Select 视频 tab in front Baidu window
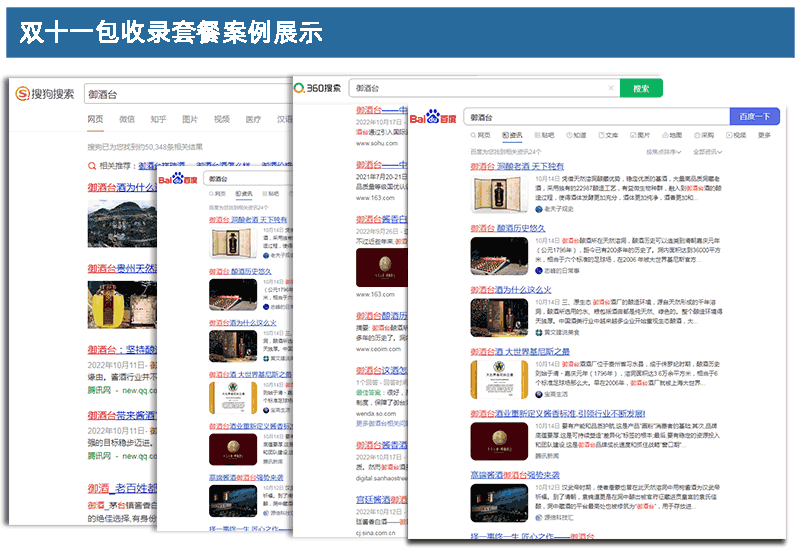This screenshot has height=554, width=800. 736,135
